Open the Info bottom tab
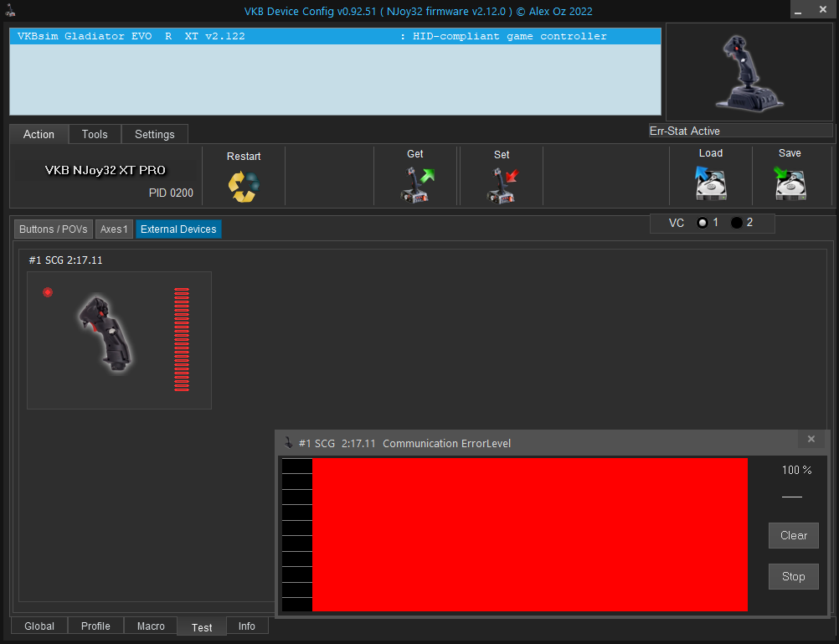The width and height of the screenshot is (839, 644). [247, 626]
